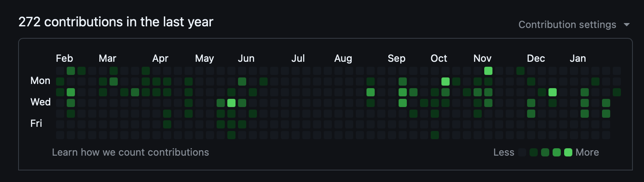The image size is (644, 182).
Task: Click the second legend swatch after Less
Action: [x=534, y=153]
